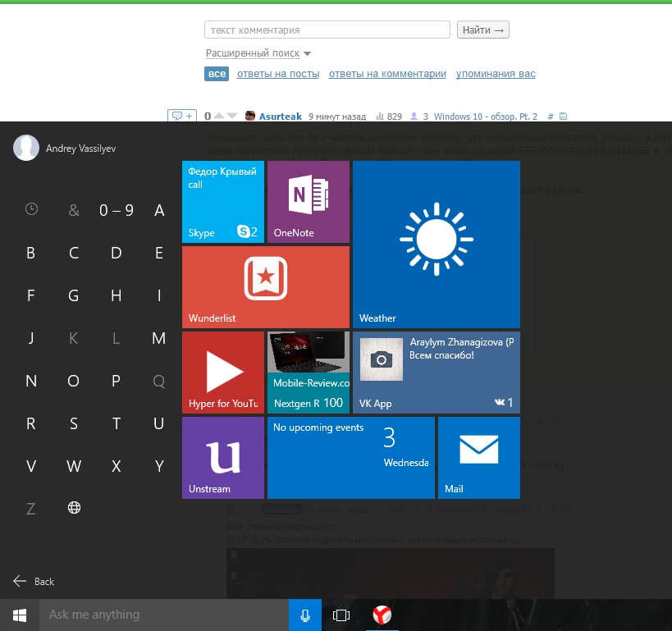Open the Wunderlist tile

coord(265,287)
